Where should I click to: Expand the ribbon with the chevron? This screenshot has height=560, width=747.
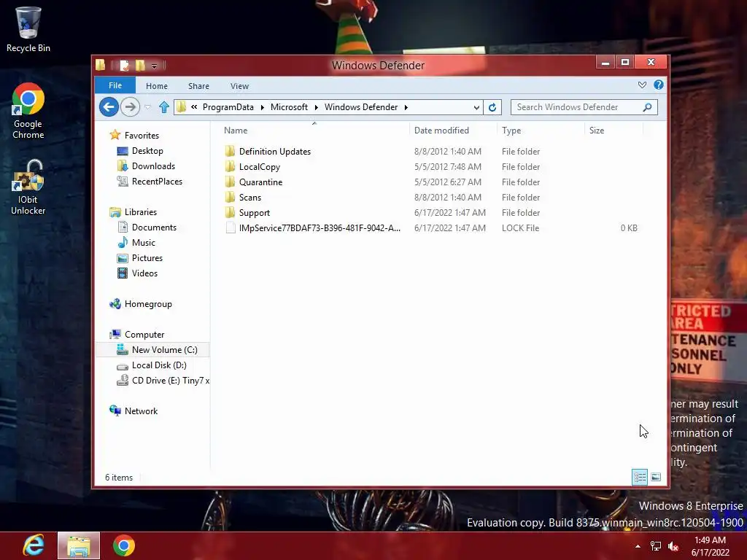coord(642,85)
